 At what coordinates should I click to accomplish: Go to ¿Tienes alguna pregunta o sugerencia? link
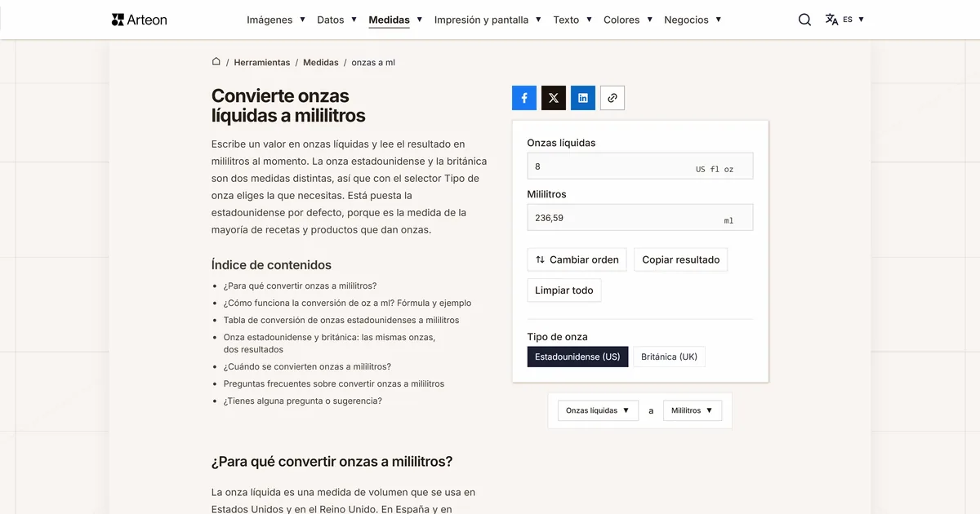point(303,401)
